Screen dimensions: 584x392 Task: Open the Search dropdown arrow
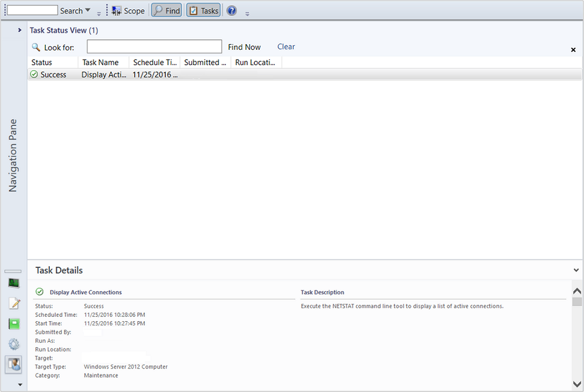(88, 10)
